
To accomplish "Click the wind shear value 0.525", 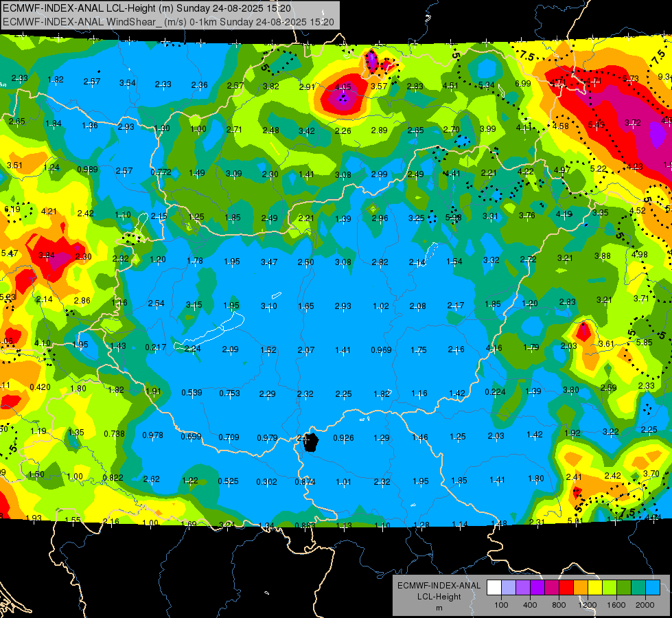I will [x=228, y=481].
